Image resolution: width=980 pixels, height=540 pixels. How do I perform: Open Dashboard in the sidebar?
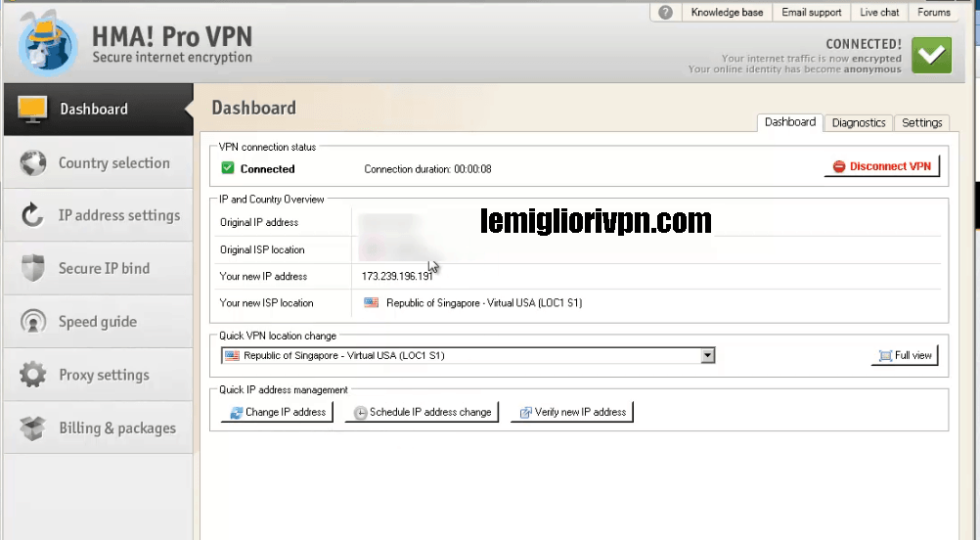[x=99, y=110]
